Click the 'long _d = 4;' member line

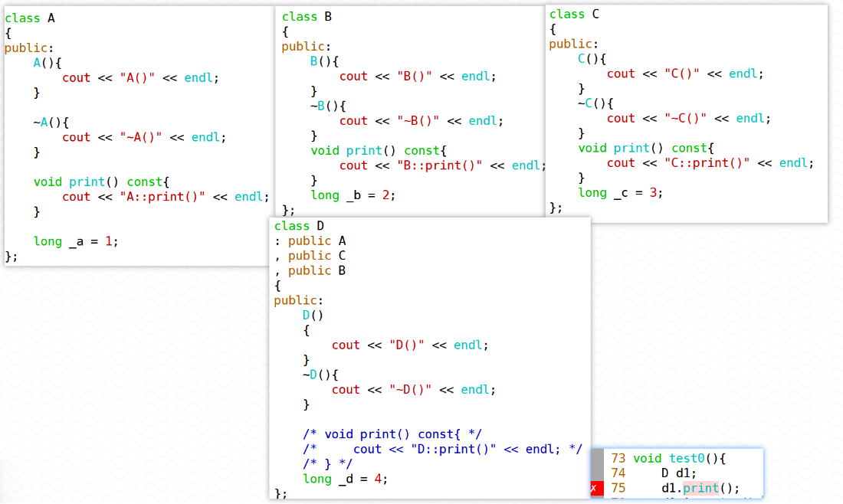(345, 479)
